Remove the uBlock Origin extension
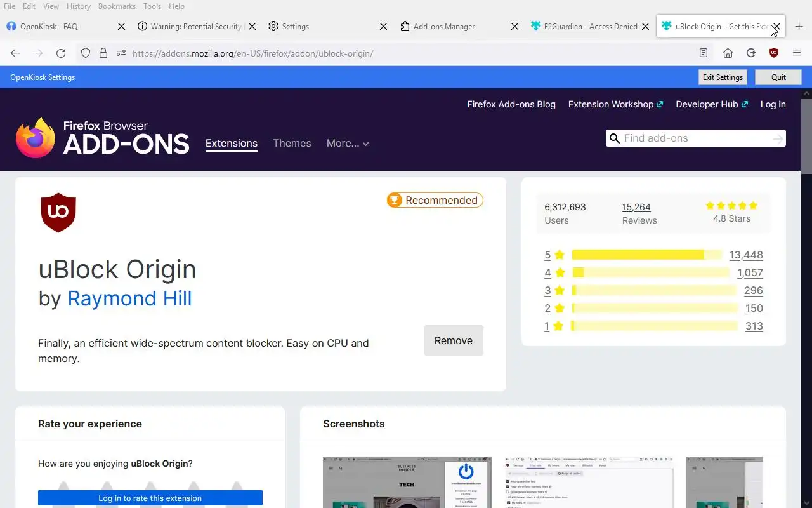This screenshot has width=812, height=508. click(x=454, y=340)
